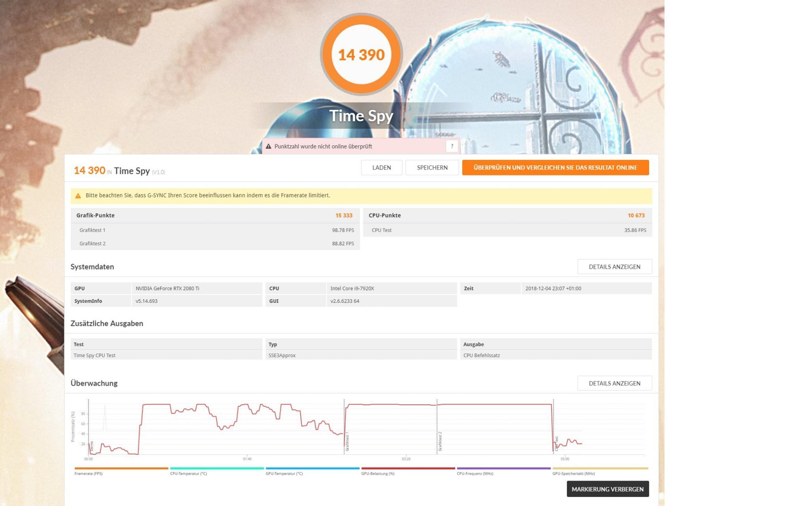Image resolution: width=812 pixels, height=506 pixels.
Task: Show details for Systemdaten
Action: point(614,267)
